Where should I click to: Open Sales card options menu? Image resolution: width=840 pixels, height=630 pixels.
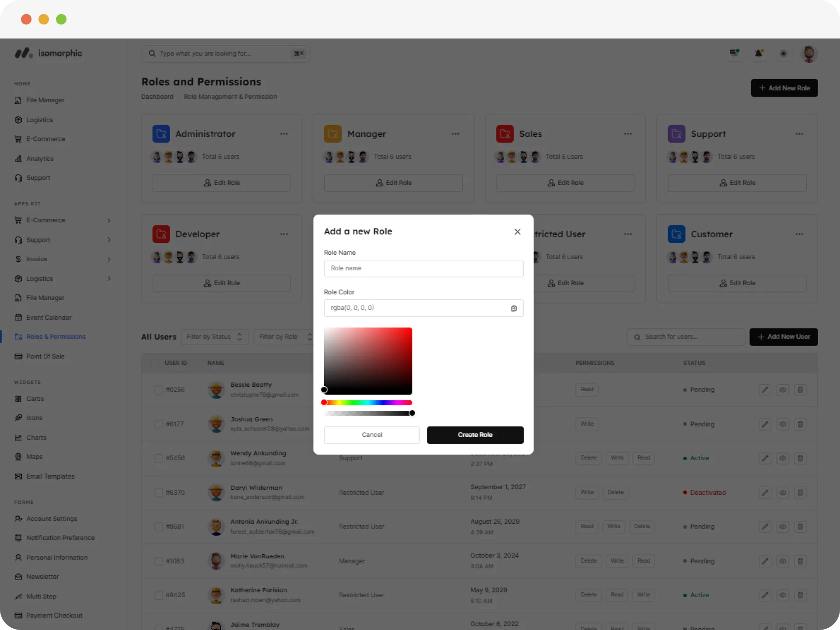(628, 134)
